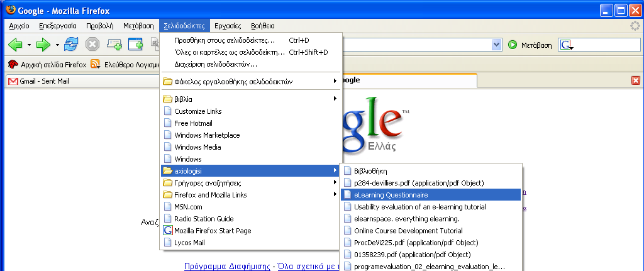Open the Επεξεργασία menu
Image resolution: width=644 pixels, height=271 pixels.
pyautogui.click(x=58, y=26)
